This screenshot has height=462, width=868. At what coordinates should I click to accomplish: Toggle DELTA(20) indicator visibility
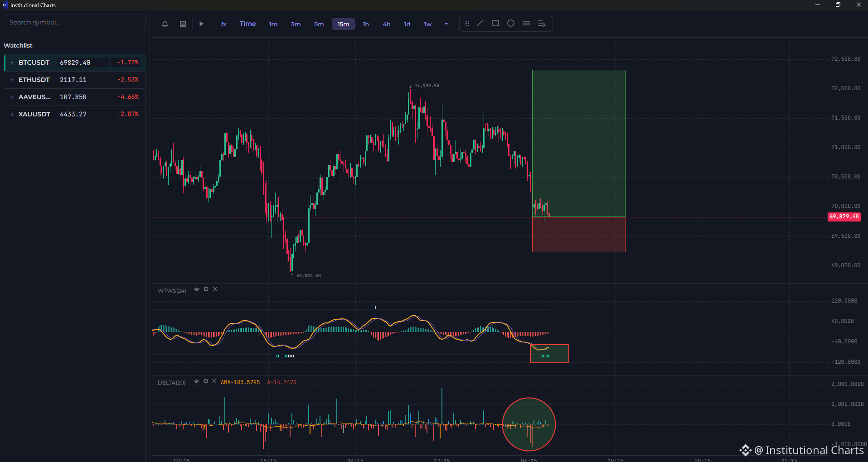pos(196,381)
